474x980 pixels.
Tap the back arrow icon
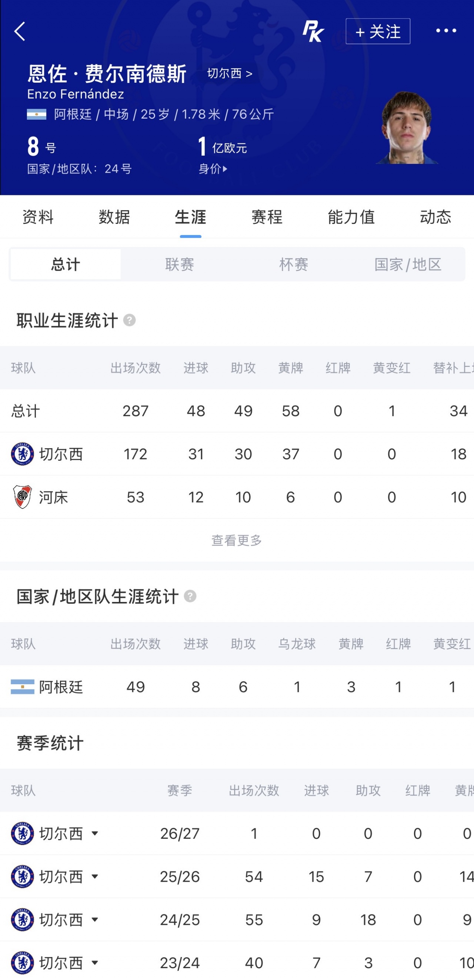coord(20,31)
